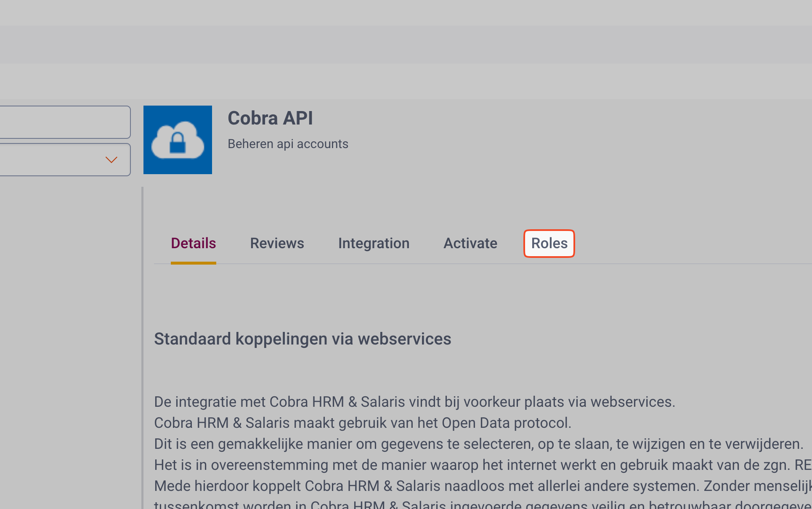Open the highlighted Roles tab

tap(549, 244)
